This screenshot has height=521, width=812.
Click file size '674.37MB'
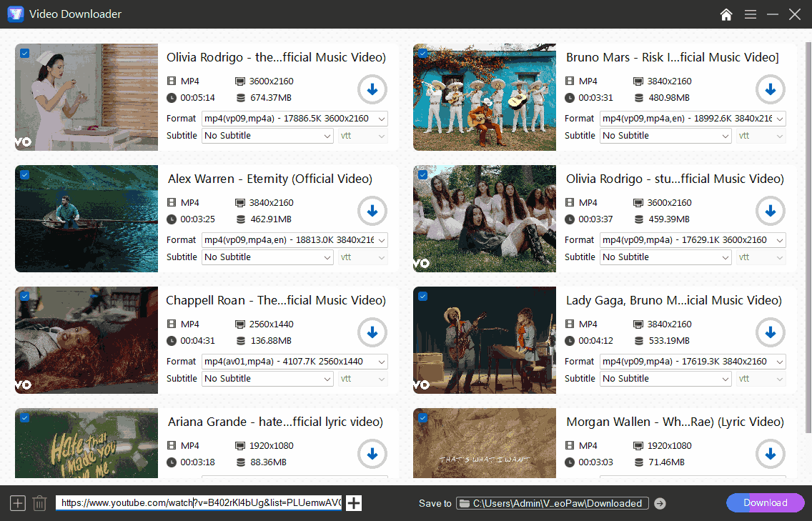pyautogui.click(x=271, y=98)
